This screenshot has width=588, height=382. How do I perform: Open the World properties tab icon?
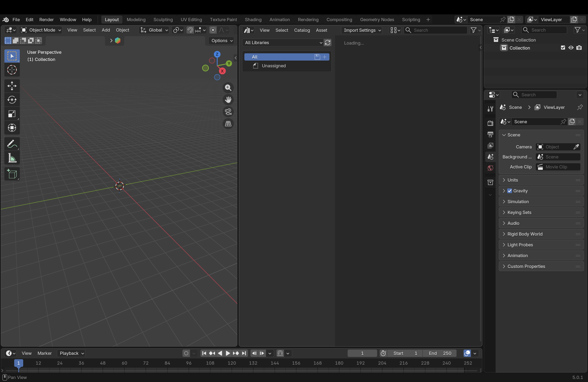pos(490,168)
